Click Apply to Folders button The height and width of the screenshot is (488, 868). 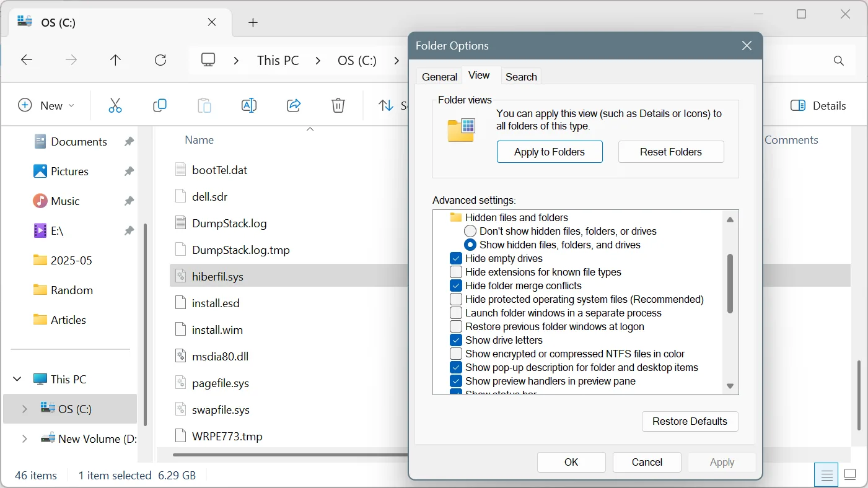550,152
